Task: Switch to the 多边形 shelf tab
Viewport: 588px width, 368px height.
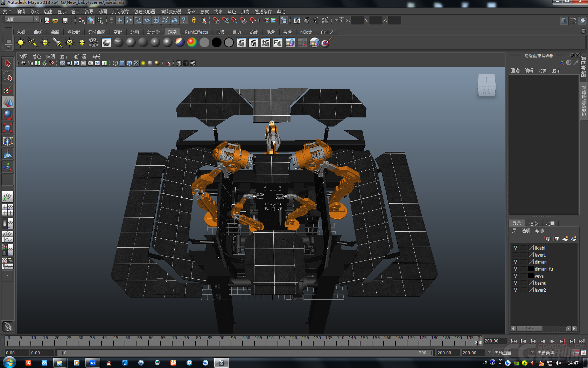Action: [73, 32]
